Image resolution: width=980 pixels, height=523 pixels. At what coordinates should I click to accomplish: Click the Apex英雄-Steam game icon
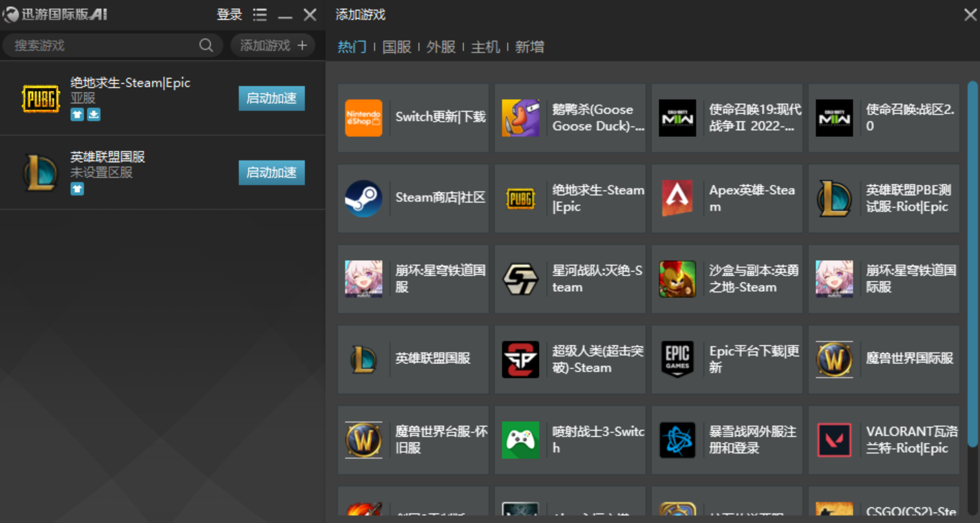coord(678,198)
